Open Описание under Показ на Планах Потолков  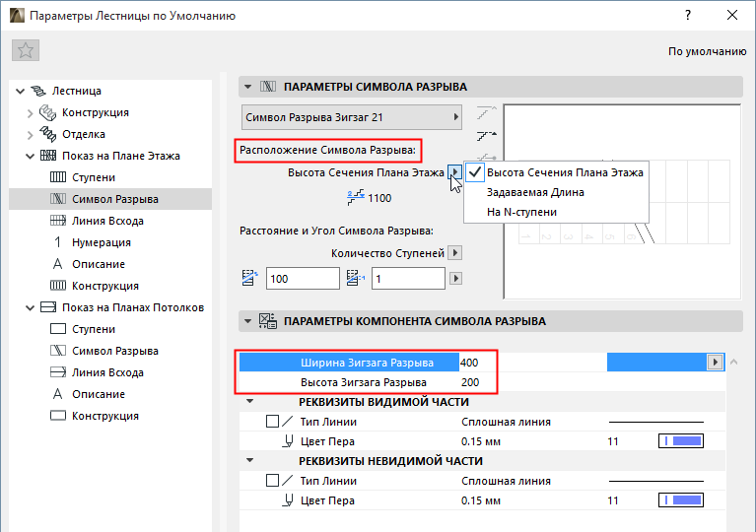coord(98,394)
